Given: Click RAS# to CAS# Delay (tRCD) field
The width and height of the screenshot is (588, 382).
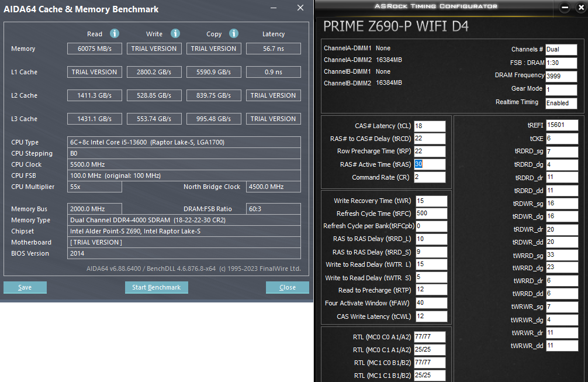Looking at the screenshot, I should click(430, 139).
